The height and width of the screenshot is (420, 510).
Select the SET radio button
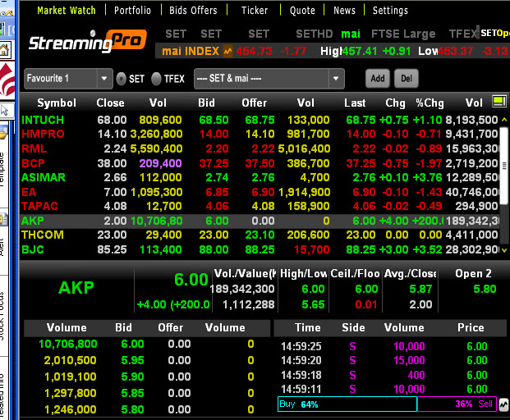122,79
